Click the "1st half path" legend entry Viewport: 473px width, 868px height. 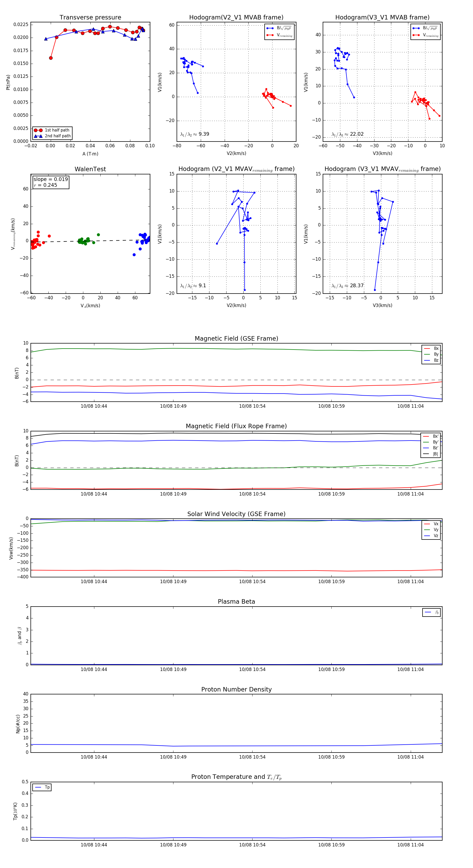click(52, 130)
